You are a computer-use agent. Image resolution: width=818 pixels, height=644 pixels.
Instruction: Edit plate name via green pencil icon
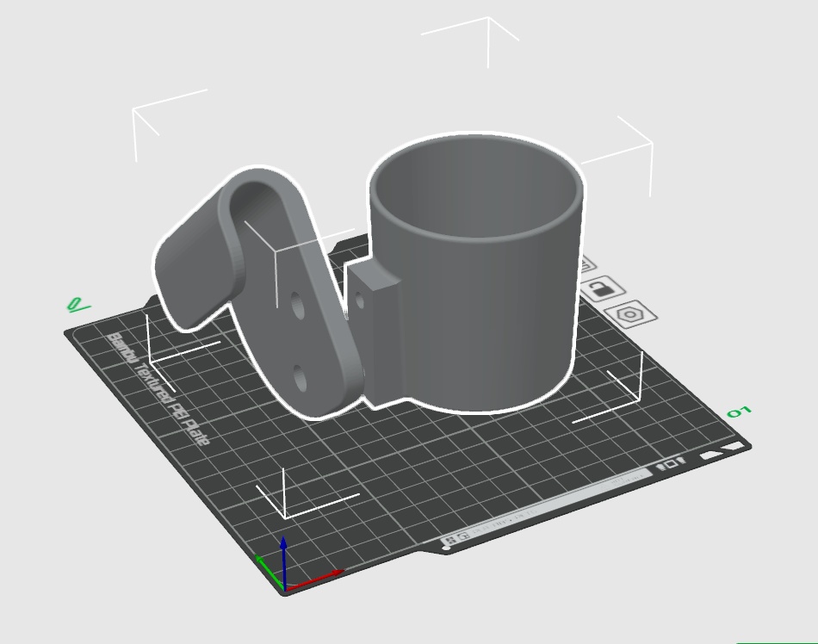[78, 305]
